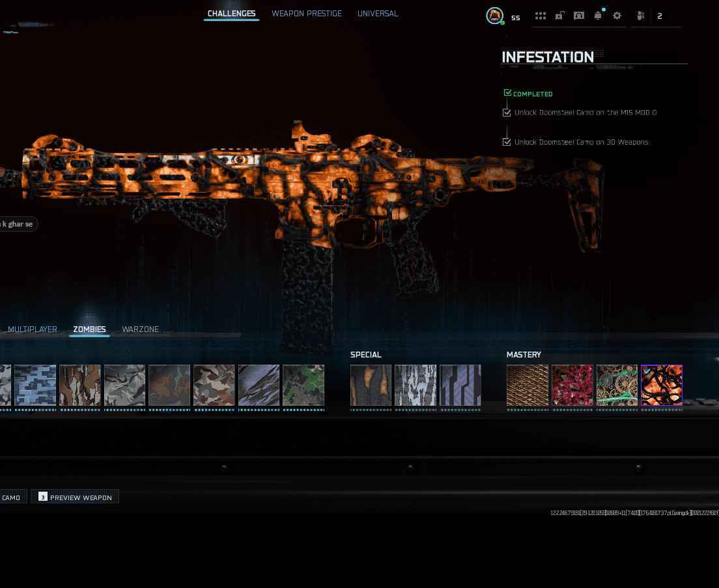Switch to the Challenges tab
Viewport: 719px width, 588px height.
coord(232,14)
